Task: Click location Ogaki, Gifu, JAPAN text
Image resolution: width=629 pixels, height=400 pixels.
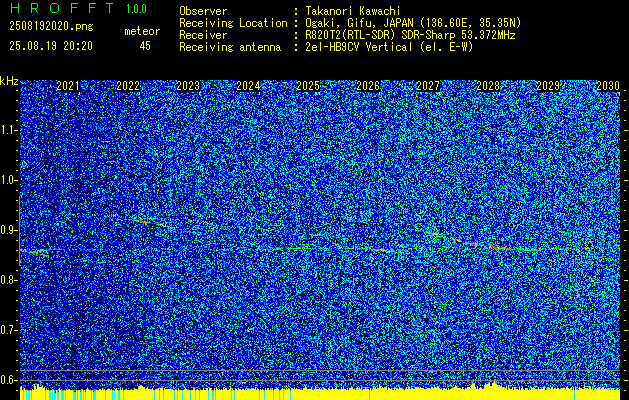Action: [413, 23]
